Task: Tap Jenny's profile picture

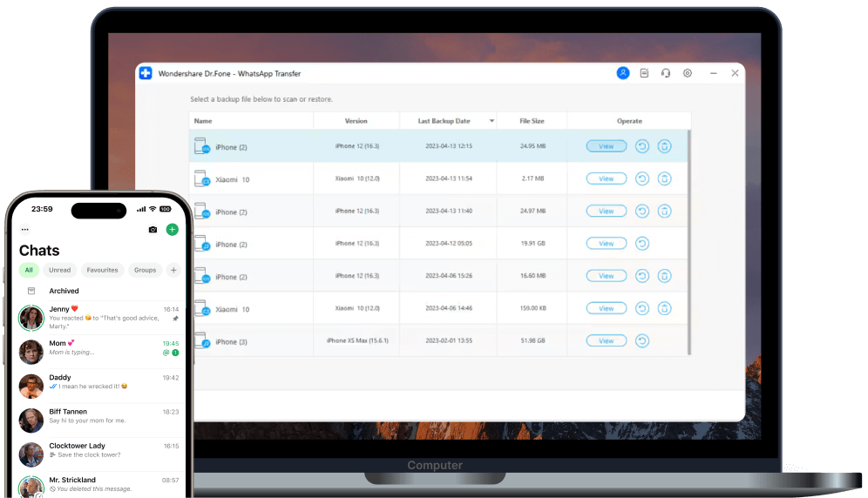Action: tap(31, 318)
